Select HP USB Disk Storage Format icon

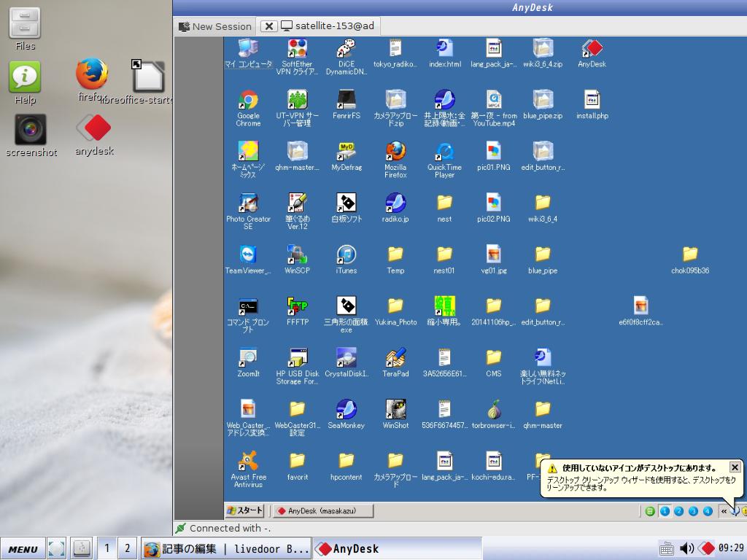(298, 366)
